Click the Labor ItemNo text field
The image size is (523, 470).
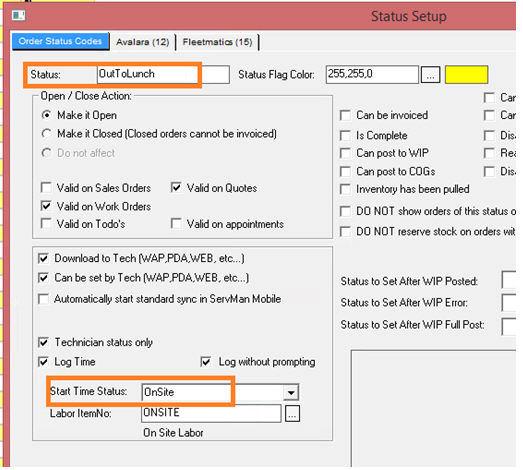pyautogui.click(x=211, y=413)
